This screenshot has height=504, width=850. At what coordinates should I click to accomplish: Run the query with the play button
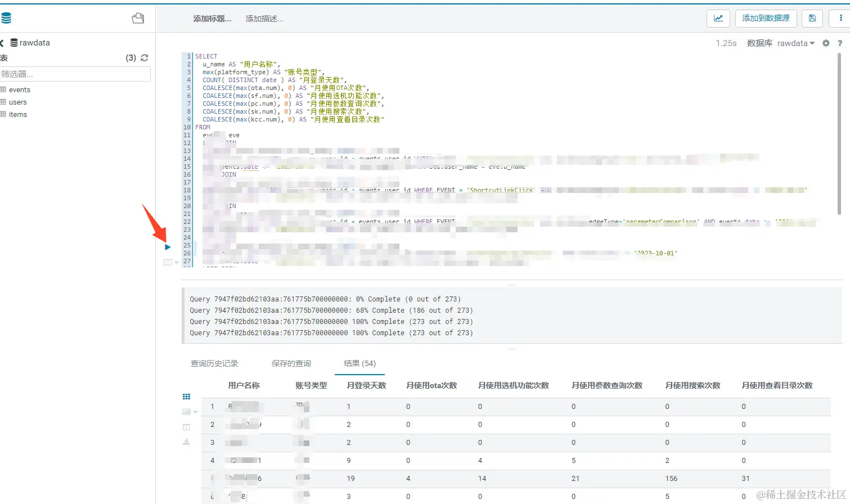(168, 247)
